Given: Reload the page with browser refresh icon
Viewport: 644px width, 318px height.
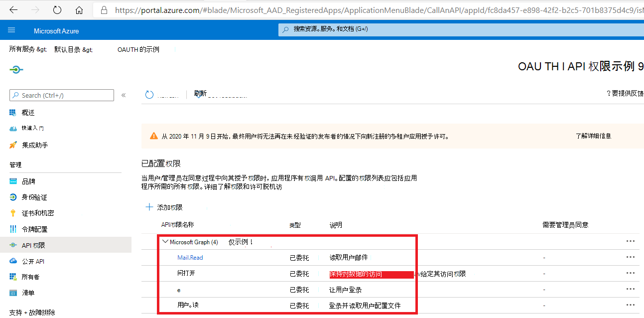Looking at the screenshot, I should tap(57, 9).
